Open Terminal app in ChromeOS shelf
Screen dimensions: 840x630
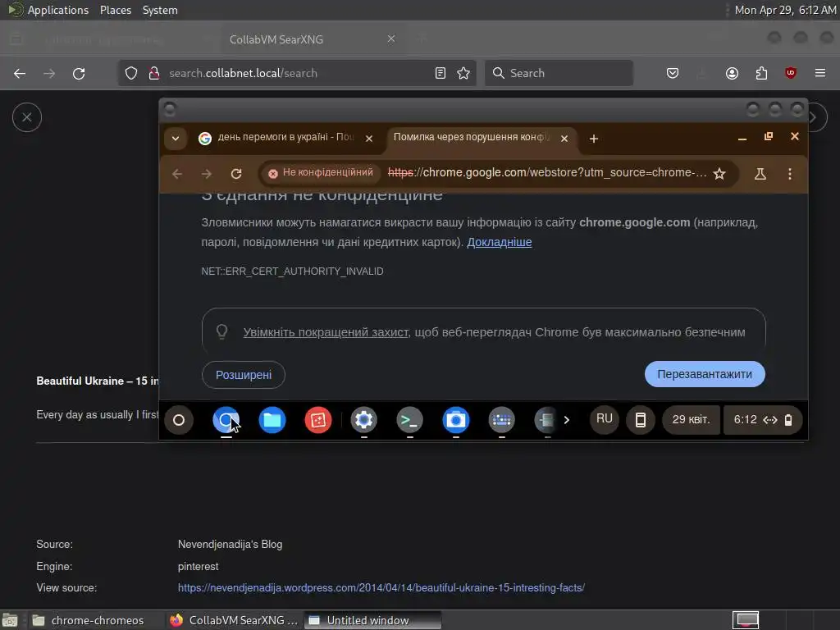click(410, 420)
